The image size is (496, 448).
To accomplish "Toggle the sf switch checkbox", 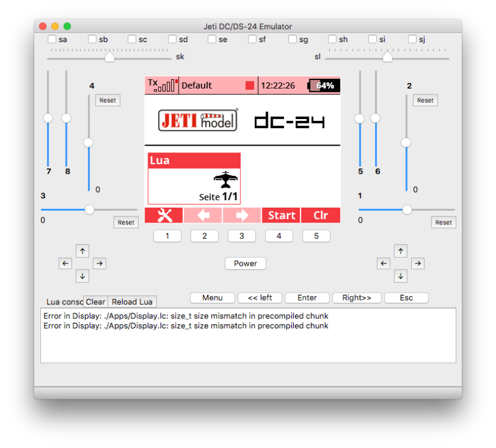I will pos(252,39).
